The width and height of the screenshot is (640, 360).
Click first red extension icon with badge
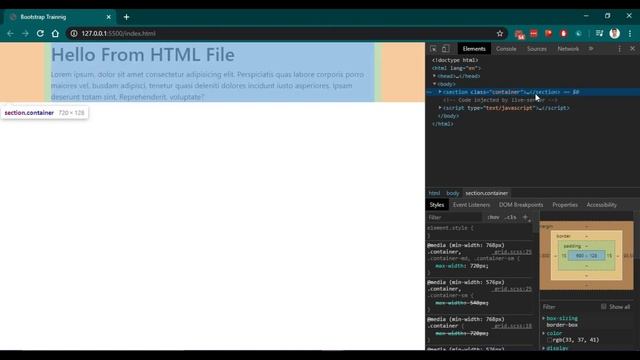[x=519, y=34]
